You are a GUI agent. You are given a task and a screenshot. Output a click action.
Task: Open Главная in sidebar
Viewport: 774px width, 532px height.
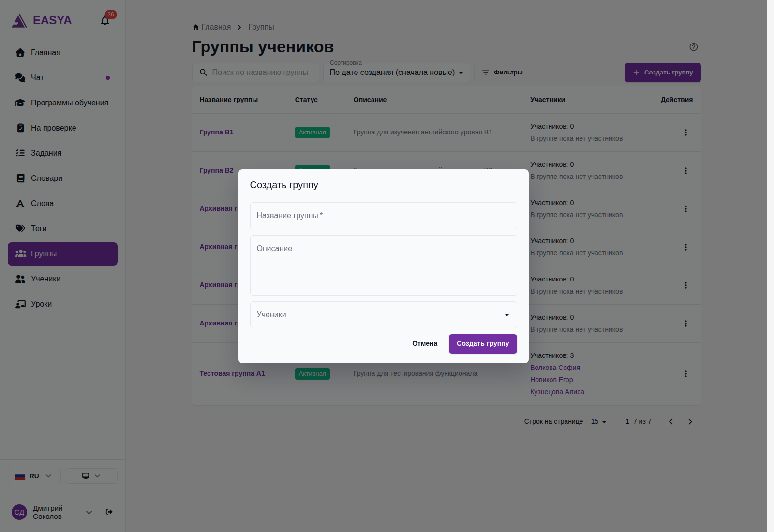pos(62,53)
